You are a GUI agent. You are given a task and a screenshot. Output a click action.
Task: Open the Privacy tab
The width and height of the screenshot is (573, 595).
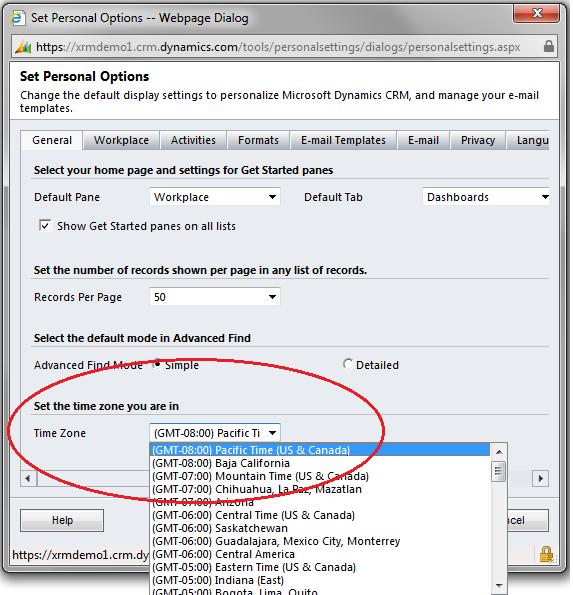pos(478,140)
